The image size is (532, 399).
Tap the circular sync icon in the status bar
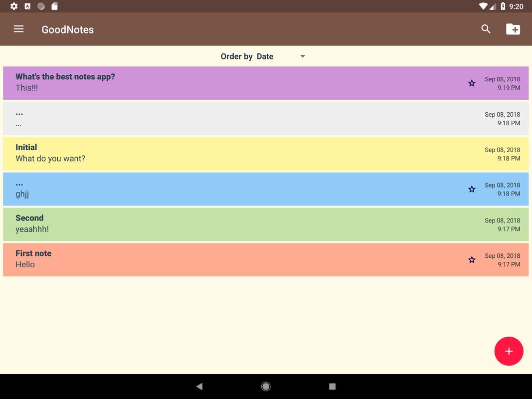pos(41,6)
